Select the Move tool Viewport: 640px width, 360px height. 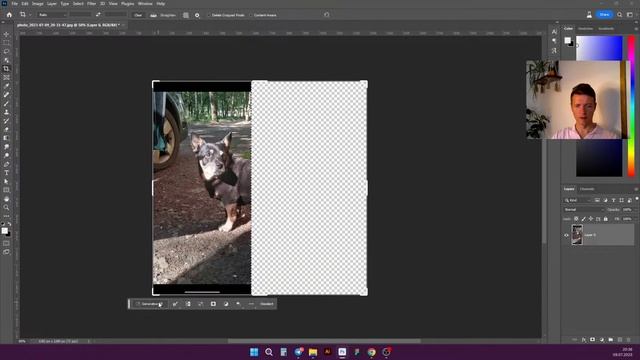pos(6,34)
